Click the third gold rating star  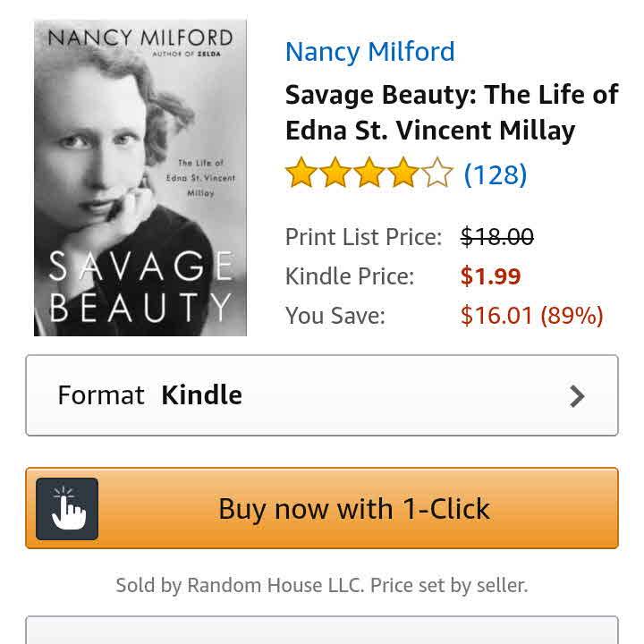369,174
